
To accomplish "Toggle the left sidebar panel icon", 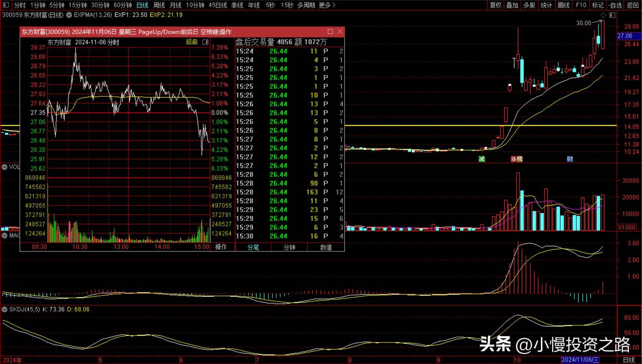I will [x=5, y=5].
